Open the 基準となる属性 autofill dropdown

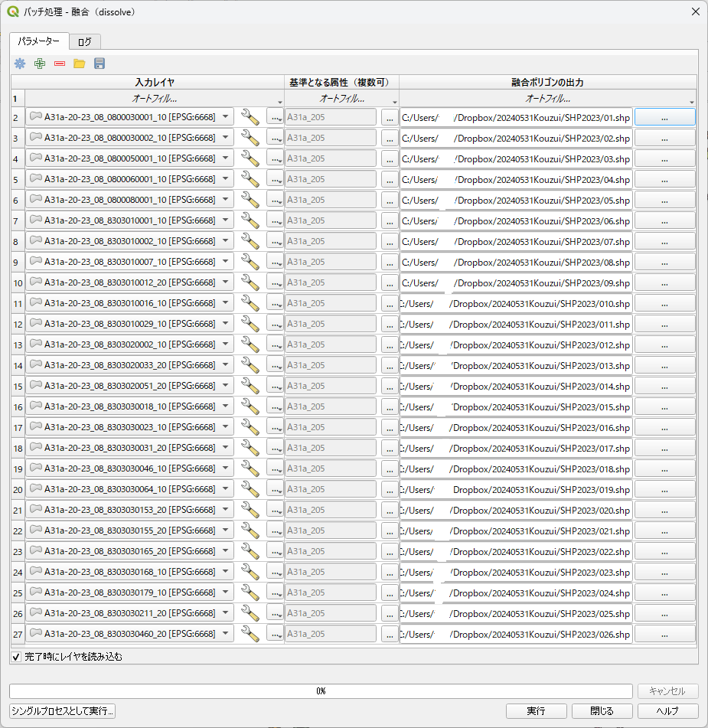[341, 99]
